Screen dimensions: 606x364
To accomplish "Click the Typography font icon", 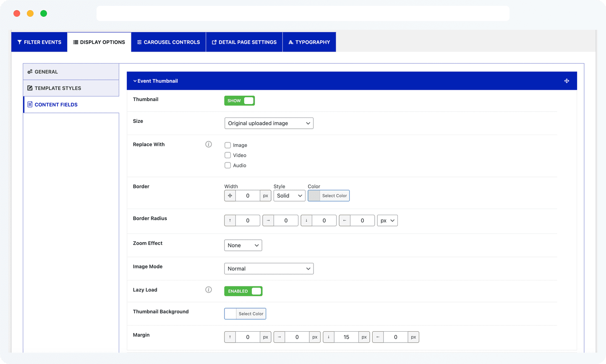I will (291, 42).
